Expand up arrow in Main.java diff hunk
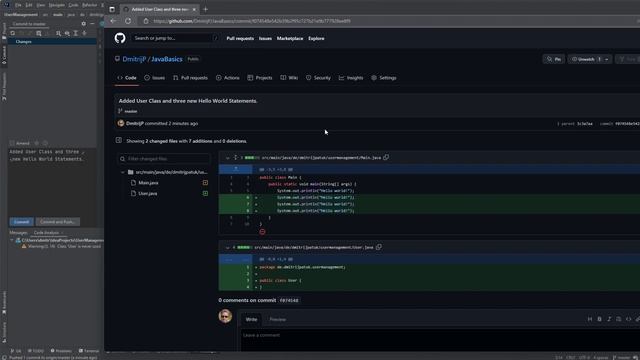 pyautogui.click(x=236, y=169)
